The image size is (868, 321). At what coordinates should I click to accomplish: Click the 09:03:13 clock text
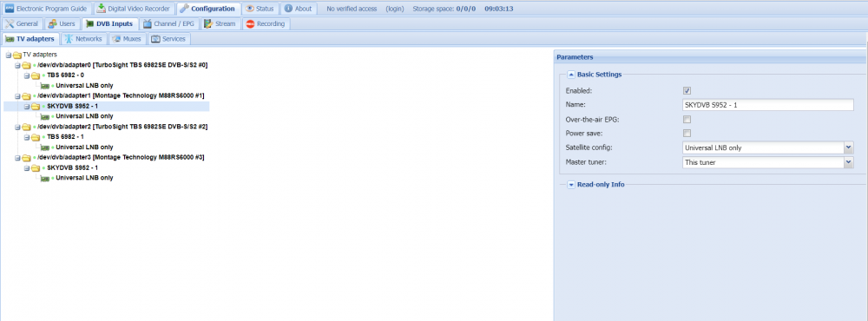point(498,9)
